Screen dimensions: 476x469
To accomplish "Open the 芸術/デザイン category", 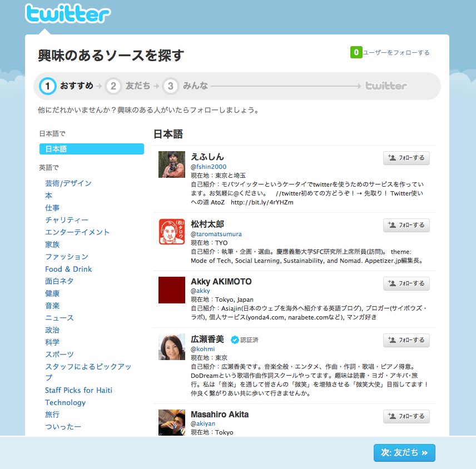I will [x=68, y=183].
